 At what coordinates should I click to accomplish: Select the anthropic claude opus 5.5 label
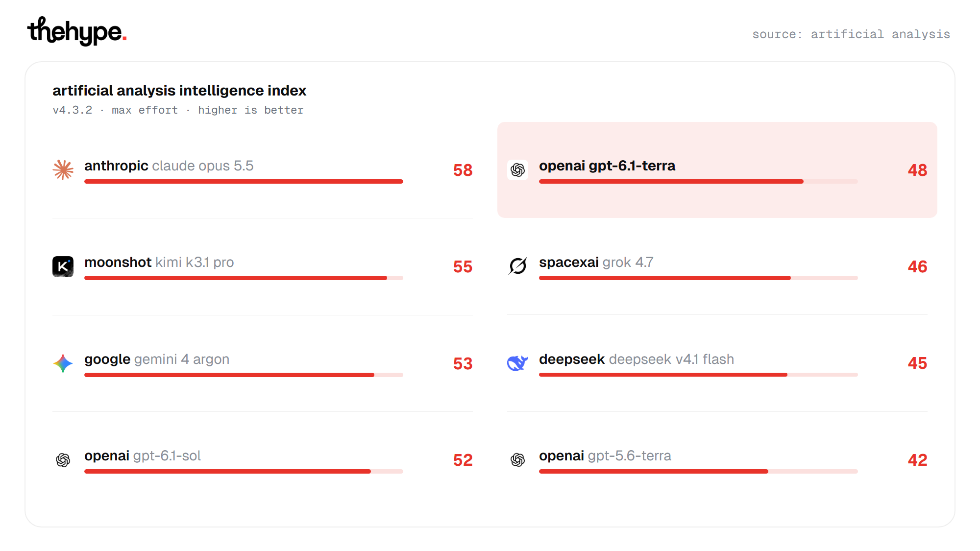click(x=169, y=166)
